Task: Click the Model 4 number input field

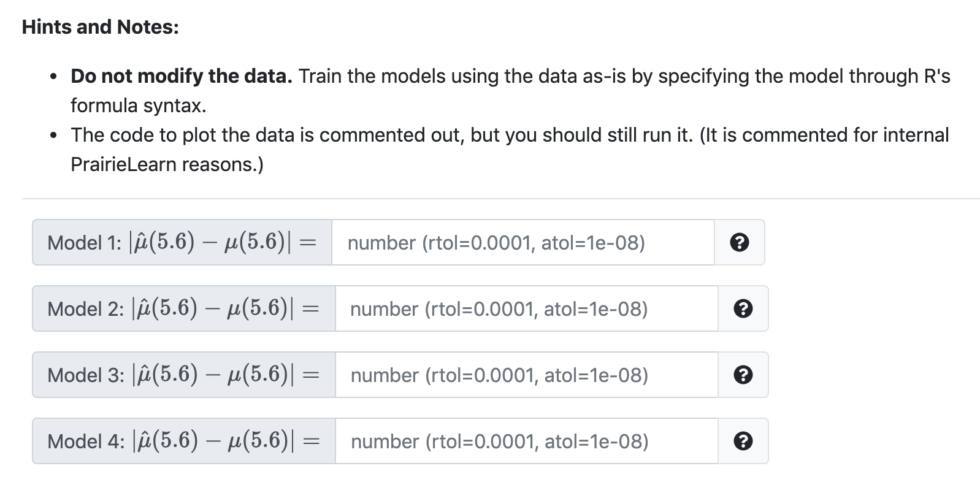Action: pos(527,441)
